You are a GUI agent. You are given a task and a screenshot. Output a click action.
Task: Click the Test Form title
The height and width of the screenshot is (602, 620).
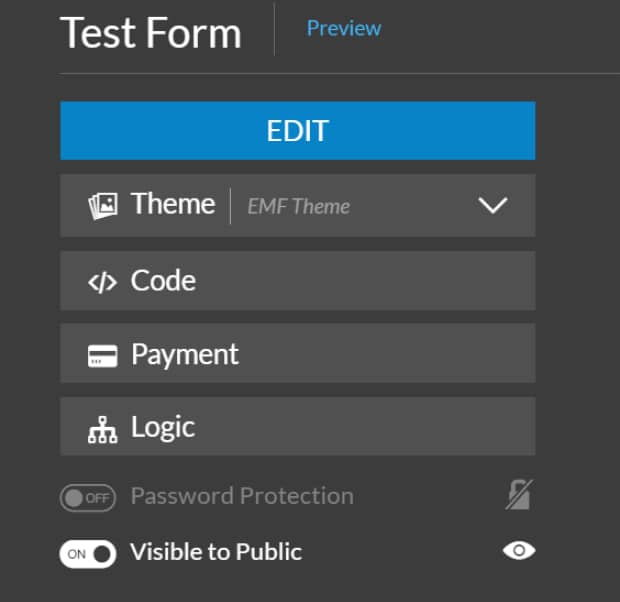[151, 33]
